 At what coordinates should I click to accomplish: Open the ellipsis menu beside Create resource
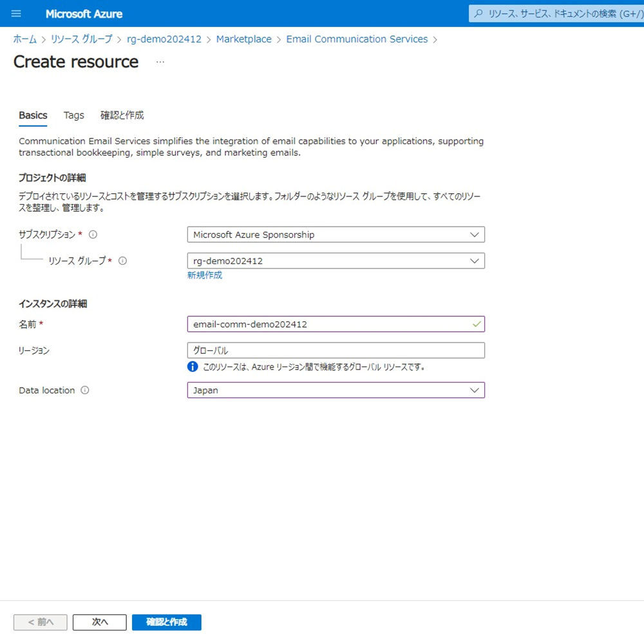click(x=160, y=62)
